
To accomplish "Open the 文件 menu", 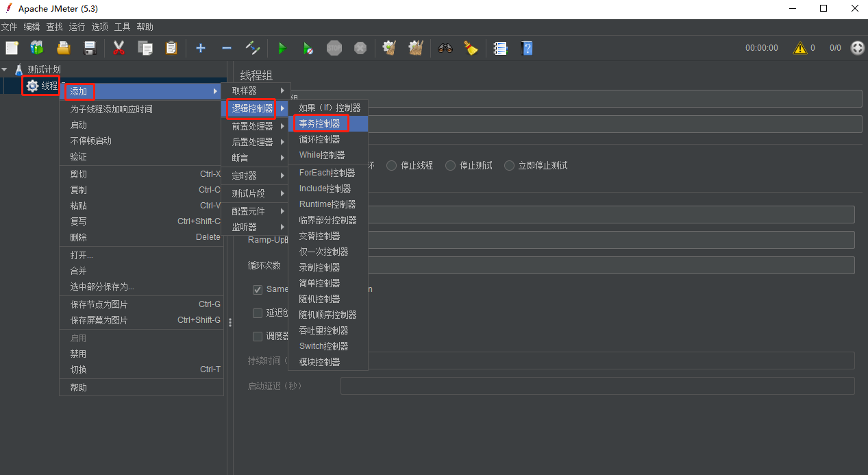I will coord(9,27).
